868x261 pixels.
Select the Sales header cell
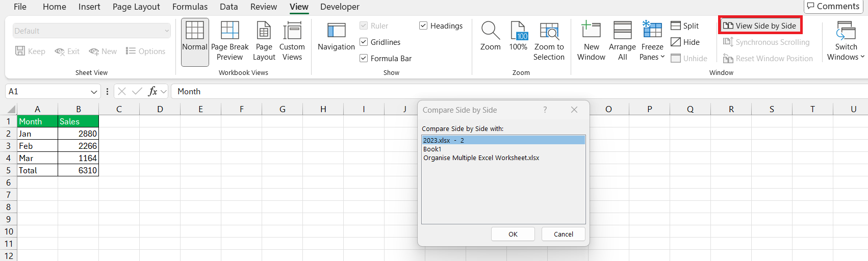pos(78,121)
